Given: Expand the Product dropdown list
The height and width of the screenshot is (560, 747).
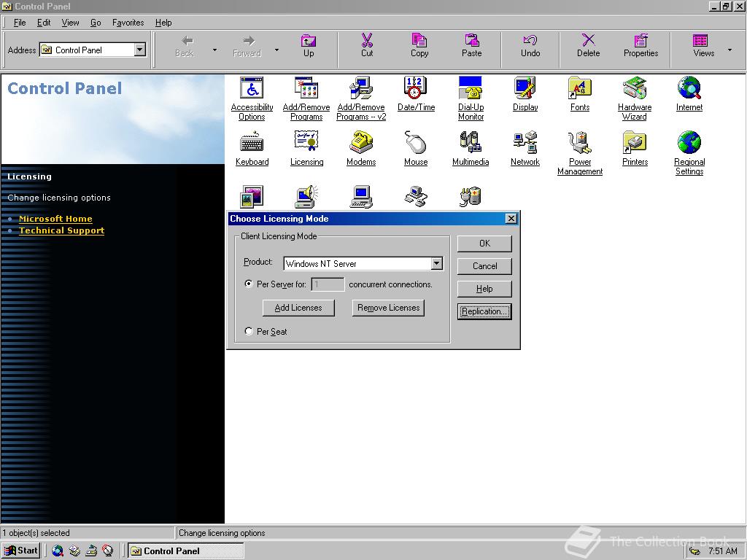Looking at the screenshot, I should pyautogui.click(x=436, y=264).
